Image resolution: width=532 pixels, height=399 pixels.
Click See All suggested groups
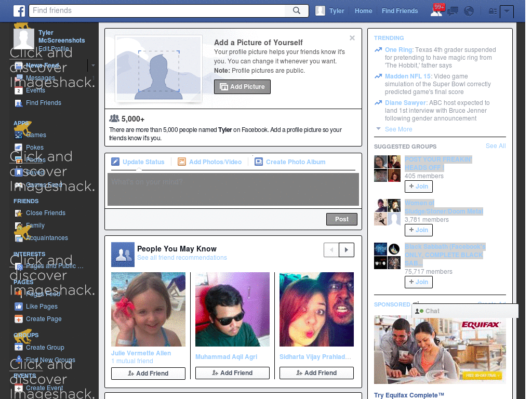[x=496, y=146]
